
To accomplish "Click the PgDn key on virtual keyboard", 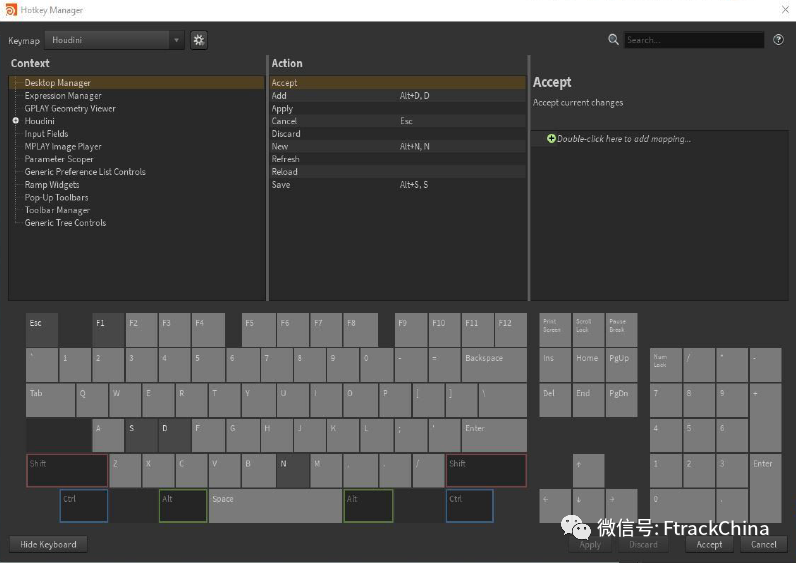I will pos(621,400).
